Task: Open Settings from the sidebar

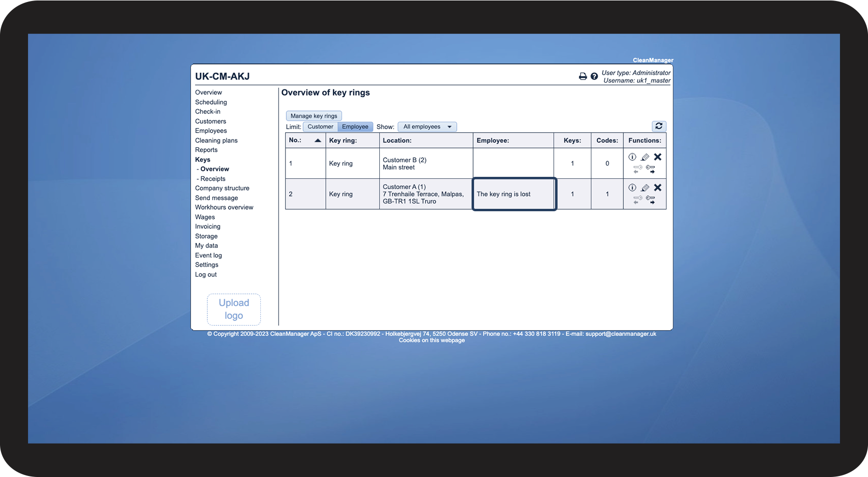Action: point(207,265)
